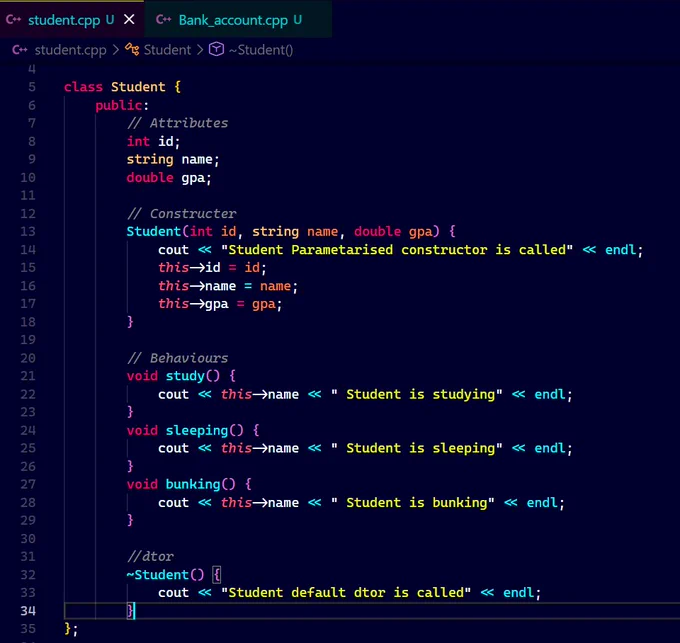This screenshot has width=680, height=643.
Task: Click the study() function name
Action: 185,376
